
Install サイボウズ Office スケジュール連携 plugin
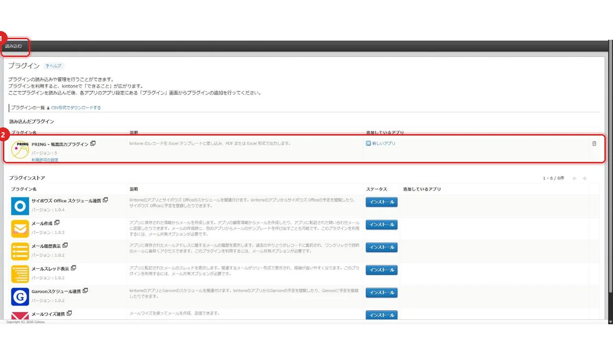pos(382,202)
